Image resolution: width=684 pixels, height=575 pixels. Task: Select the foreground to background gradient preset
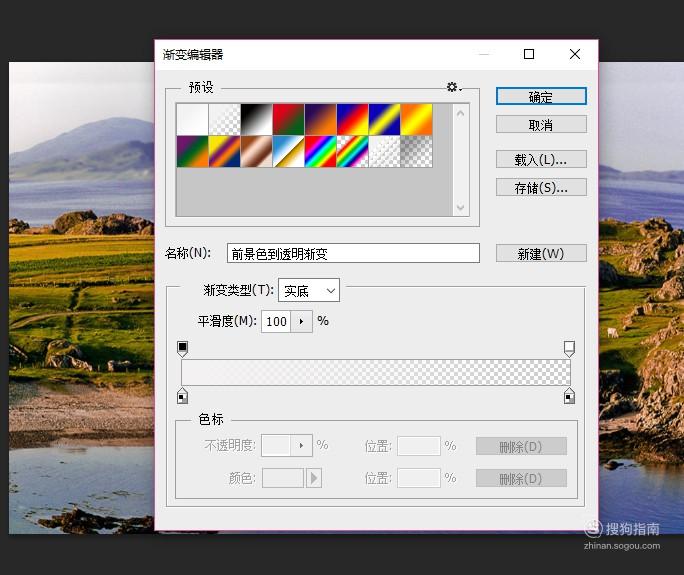192,120
